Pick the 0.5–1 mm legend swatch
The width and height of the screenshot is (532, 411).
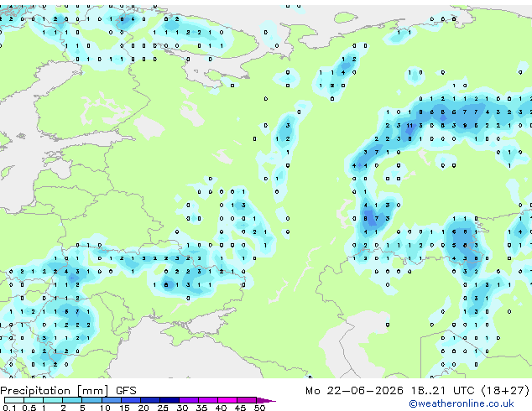pos(34,400)
